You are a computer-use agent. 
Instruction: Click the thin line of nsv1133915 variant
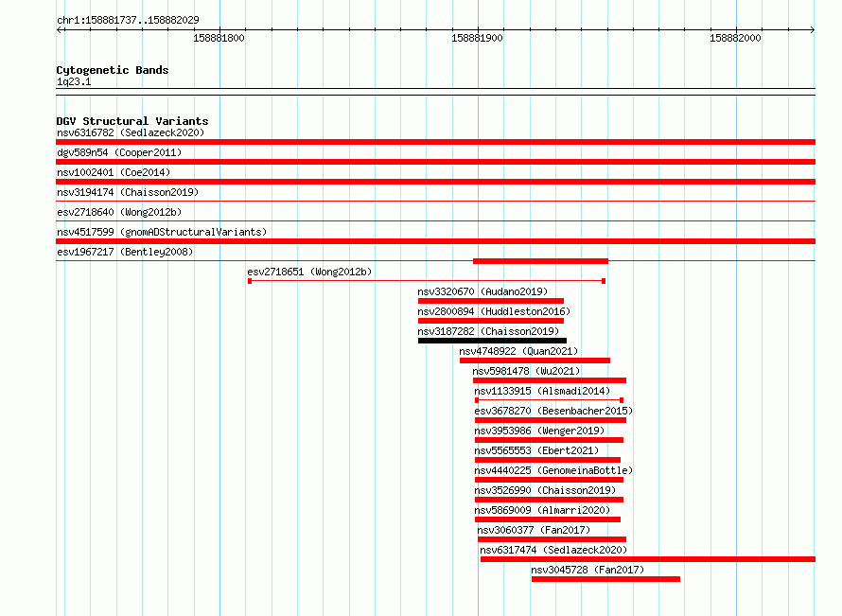coord(549,400)
